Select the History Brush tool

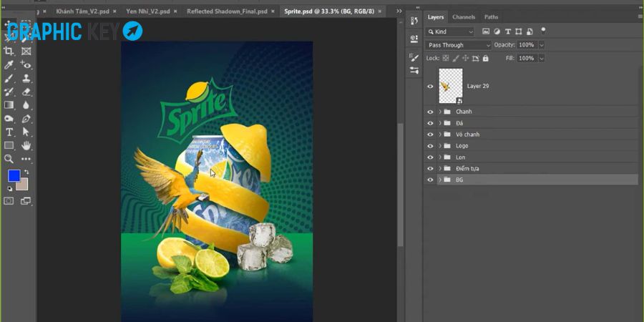coord(9,92)
